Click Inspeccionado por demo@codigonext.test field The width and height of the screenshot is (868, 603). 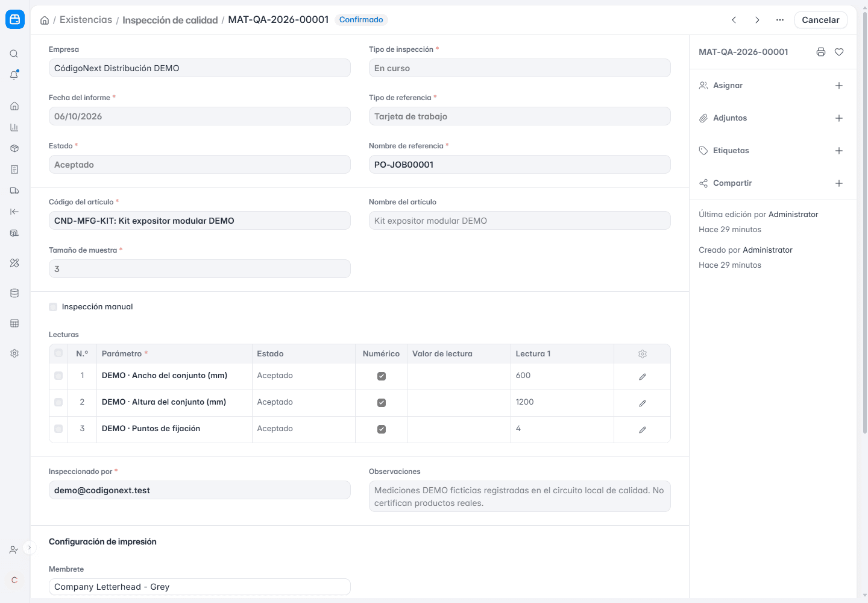[200, 490]
